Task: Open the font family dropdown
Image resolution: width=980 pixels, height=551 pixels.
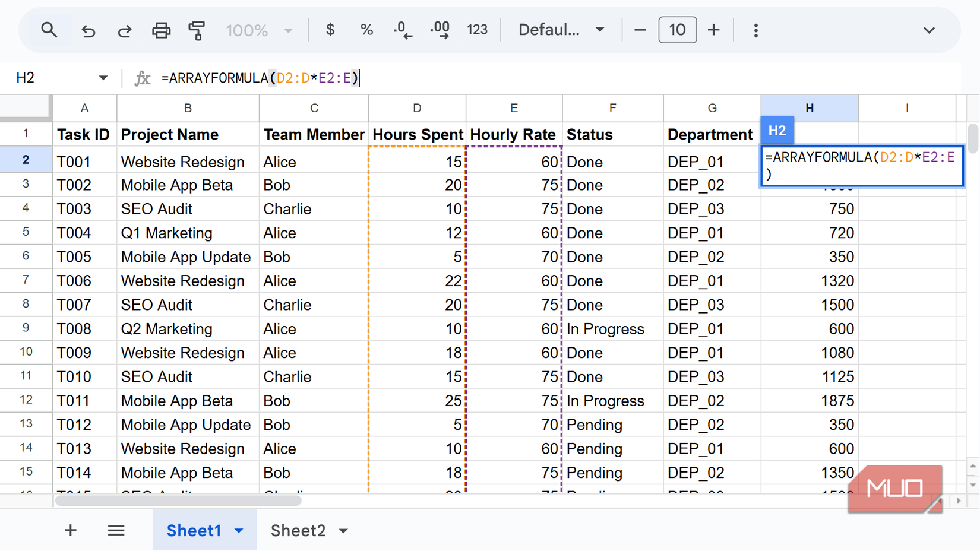Action: point(561,30)
